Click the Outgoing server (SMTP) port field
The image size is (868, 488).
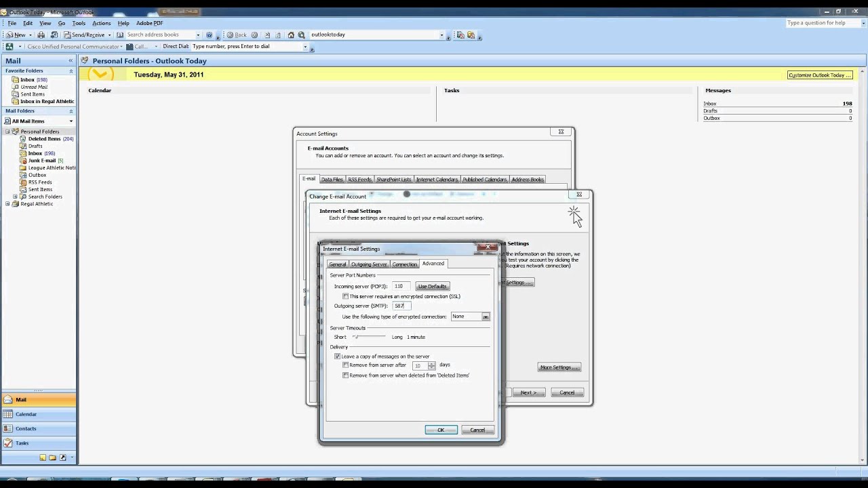401,306
